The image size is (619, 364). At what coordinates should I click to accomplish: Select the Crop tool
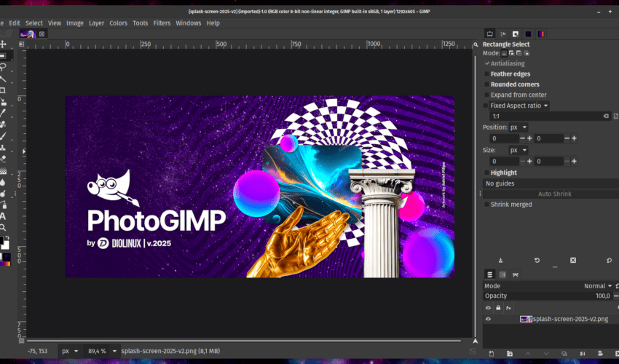[2, 90]
